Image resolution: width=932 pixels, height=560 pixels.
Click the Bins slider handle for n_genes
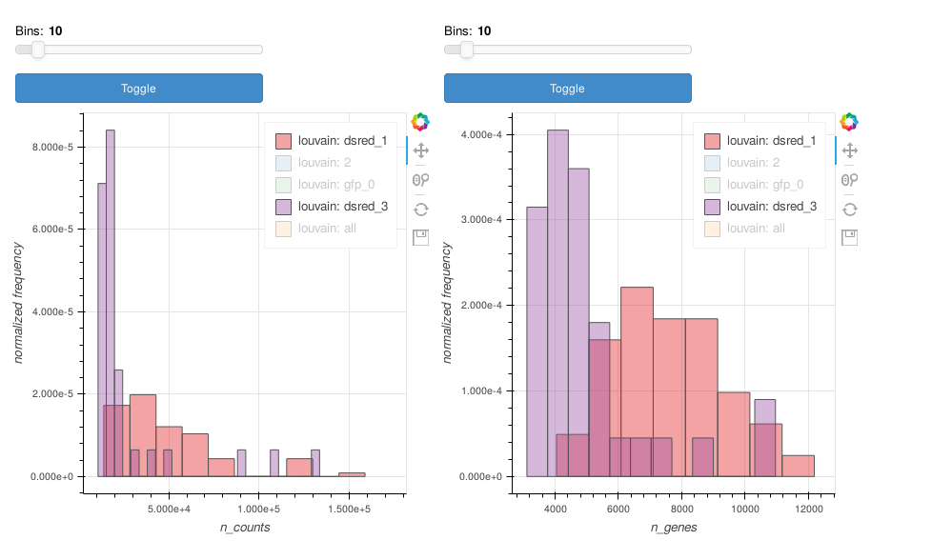point(467,50)
